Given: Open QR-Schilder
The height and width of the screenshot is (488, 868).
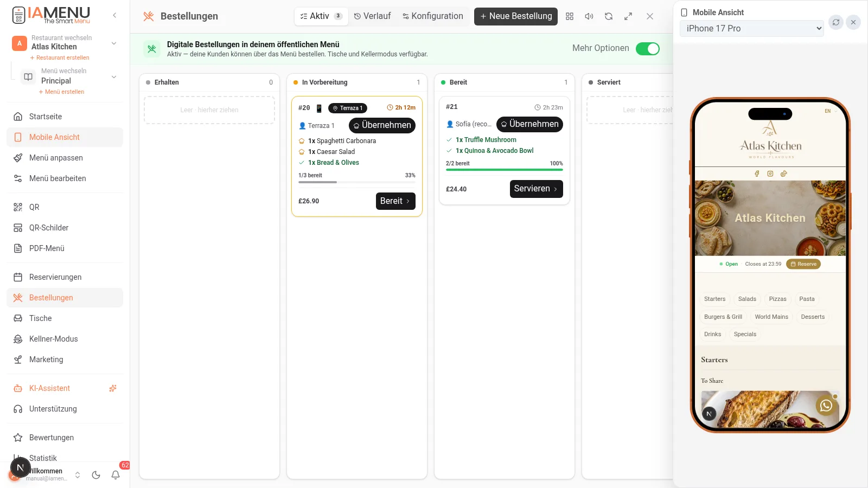Looking at the screenshot, I should pos(65,228).
